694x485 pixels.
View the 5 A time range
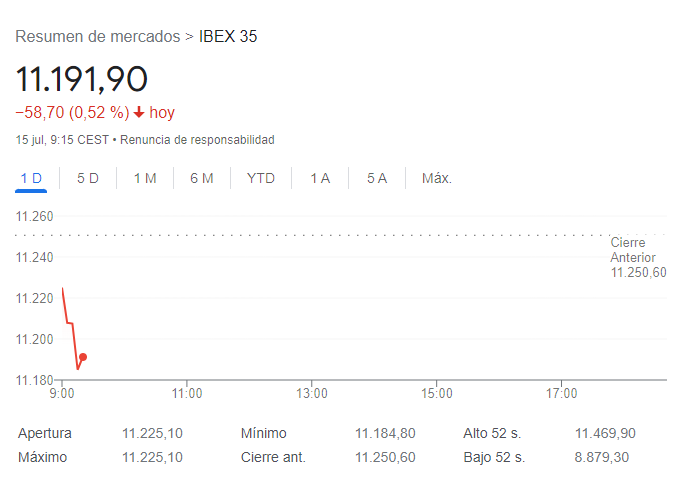(x=377, y=178)
